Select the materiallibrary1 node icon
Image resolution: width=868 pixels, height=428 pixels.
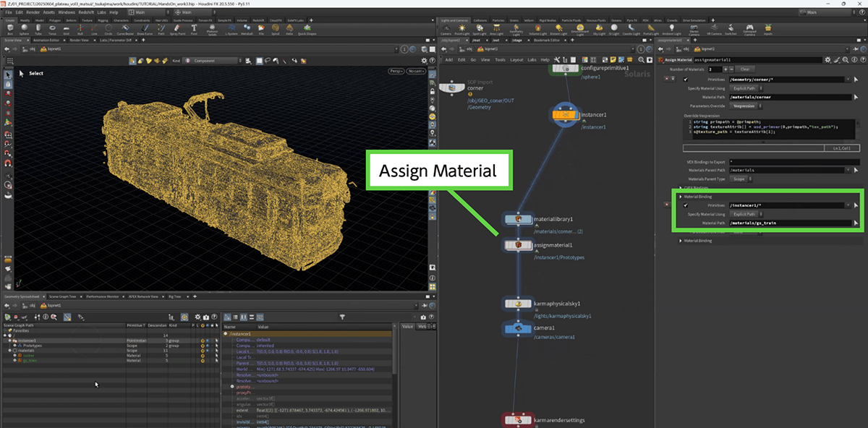(518, 219)
